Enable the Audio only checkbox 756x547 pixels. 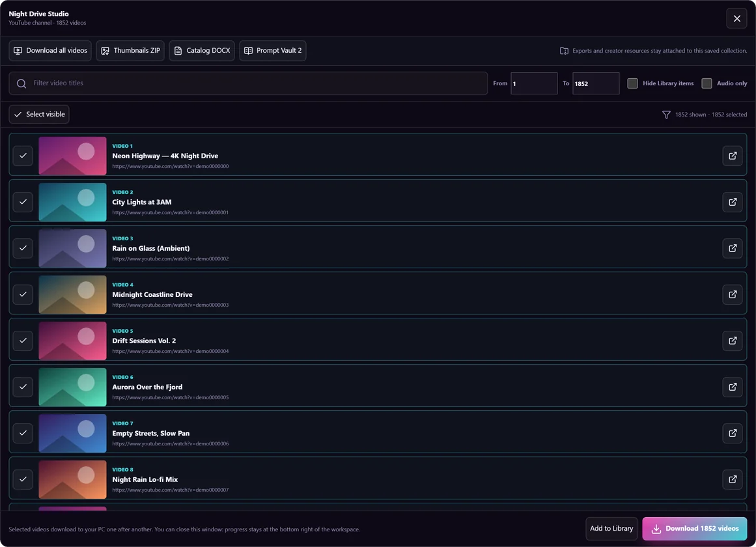[707, 83]
